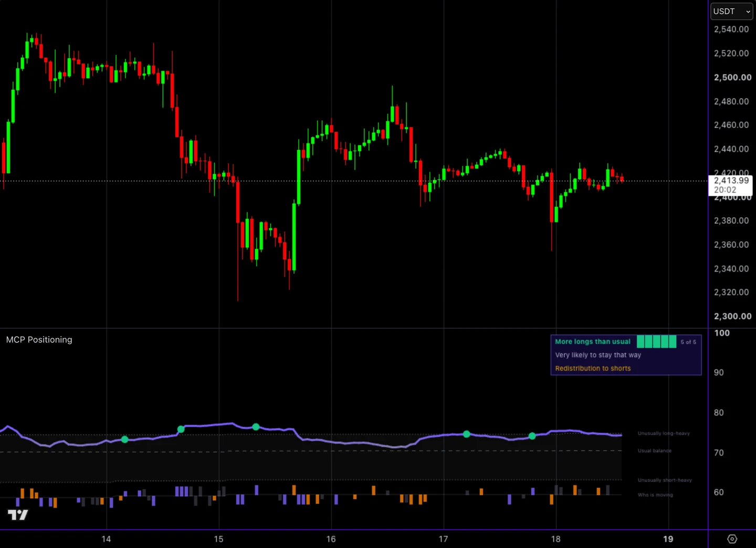The image size is (756, 548).
Task: Click the indicator scale value 90
Action: click(719, 373)
